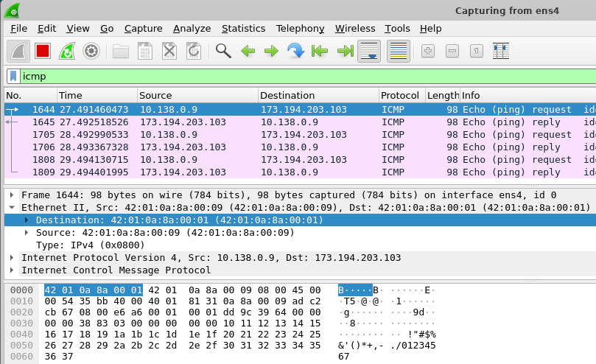Sort by the Source column header
Viewport: 596px width, 364px height.
coord(197,96)
